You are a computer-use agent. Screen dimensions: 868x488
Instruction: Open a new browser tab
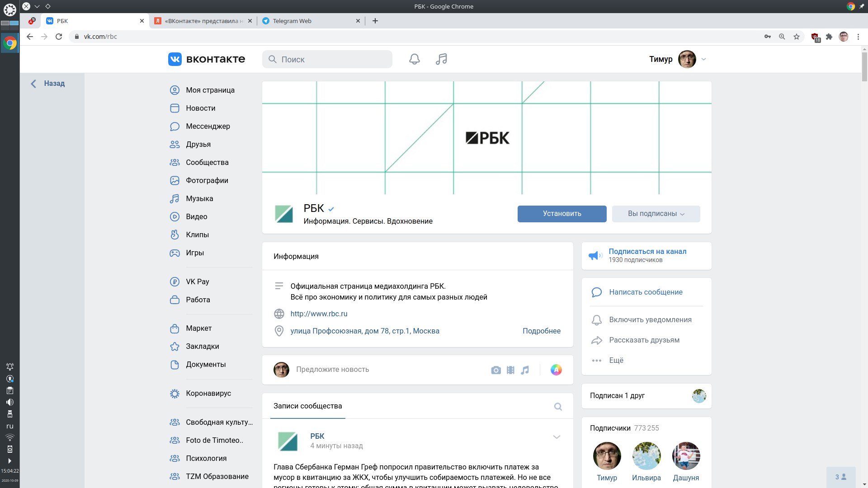point(375,21)
